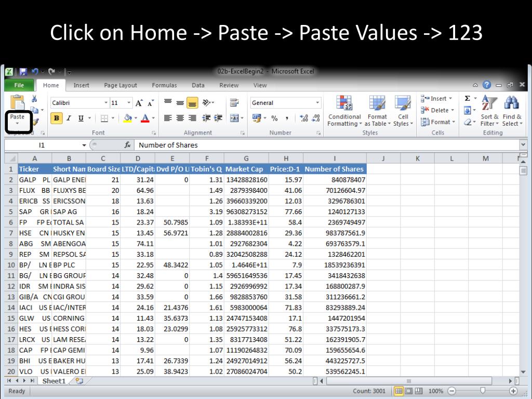Click Zoom Out minus button
The height and width of the screenshot is (399, 532).
pyautogui.click(x=452, y=391)
